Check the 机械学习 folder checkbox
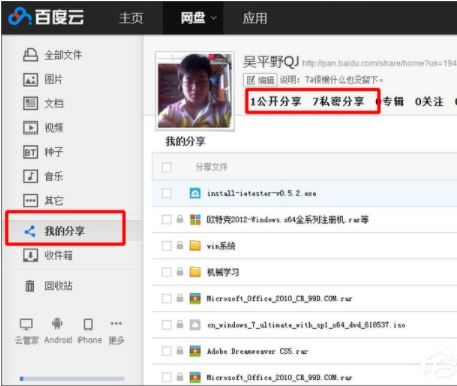 tap(167, 272)
